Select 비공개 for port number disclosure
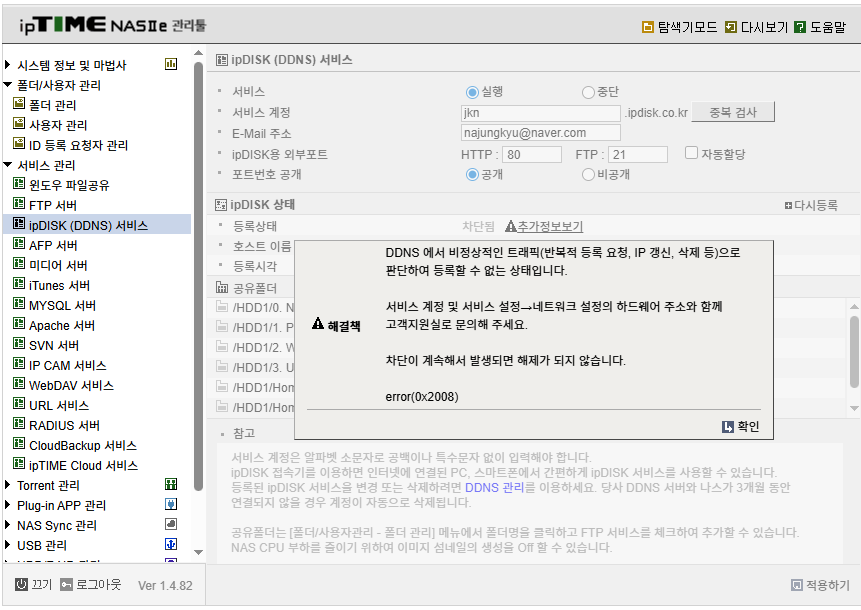 [588, 175]
